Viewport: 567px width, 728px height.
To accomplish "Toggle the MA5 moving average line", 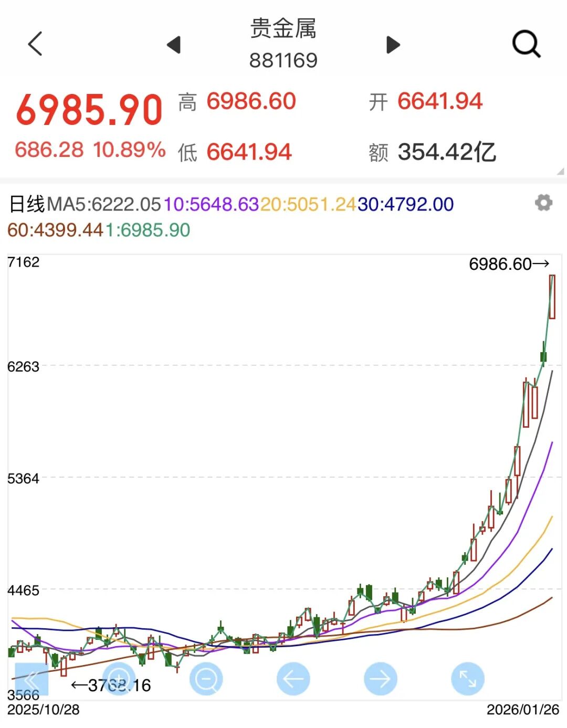I will (x=105, y=204).
